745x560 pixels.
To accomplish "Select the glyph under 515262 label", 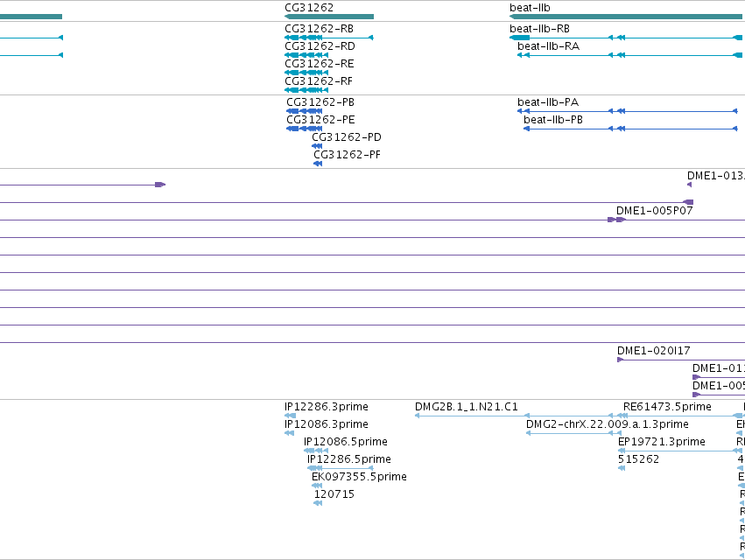I will 622,468.
